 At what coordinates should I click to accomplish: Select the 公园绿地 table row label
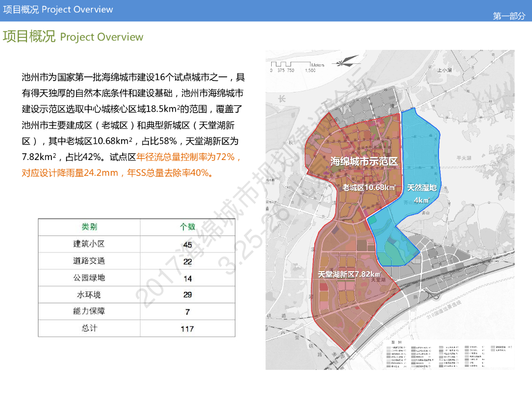coord(89,278)
